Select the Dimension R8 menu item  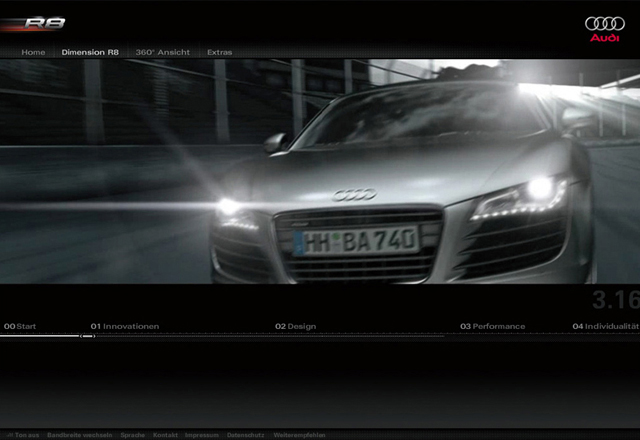click(x=90, y=52)
